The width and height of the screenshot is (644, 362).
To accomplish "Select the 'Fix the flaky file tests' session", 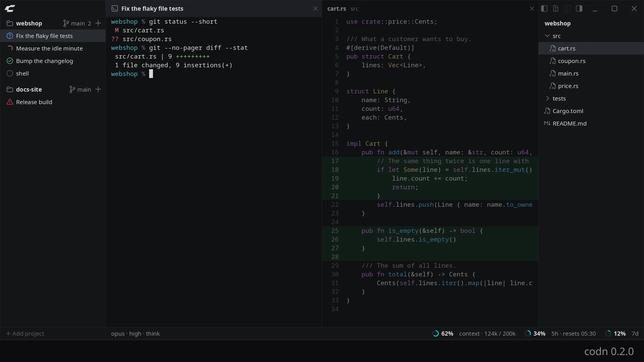I will pos(53,36).
